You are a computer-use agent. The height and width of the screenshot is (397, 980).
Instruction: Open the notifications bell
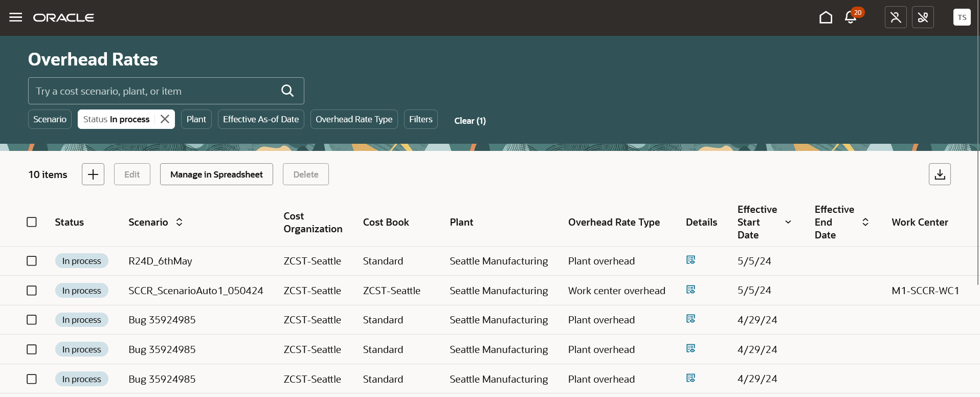click(x=851, y=17)
